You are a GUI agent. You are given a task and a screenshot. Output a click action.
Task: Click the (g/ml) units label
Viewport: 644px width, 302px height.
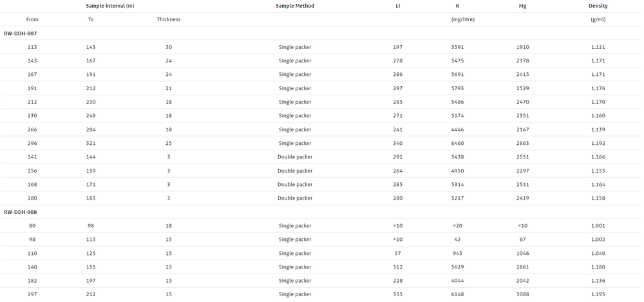pos(598,19)
